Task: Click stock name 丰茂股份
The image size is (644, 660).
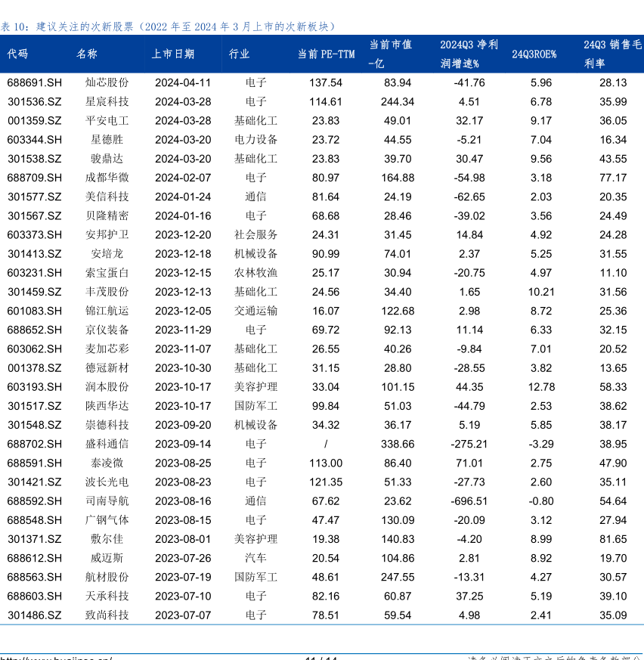Action: tap(107, 292)
